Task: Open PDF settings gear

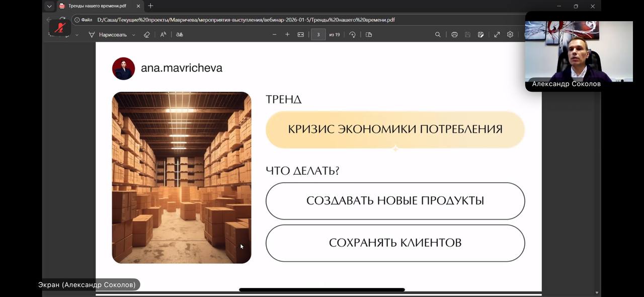Action: coord(510,35)
